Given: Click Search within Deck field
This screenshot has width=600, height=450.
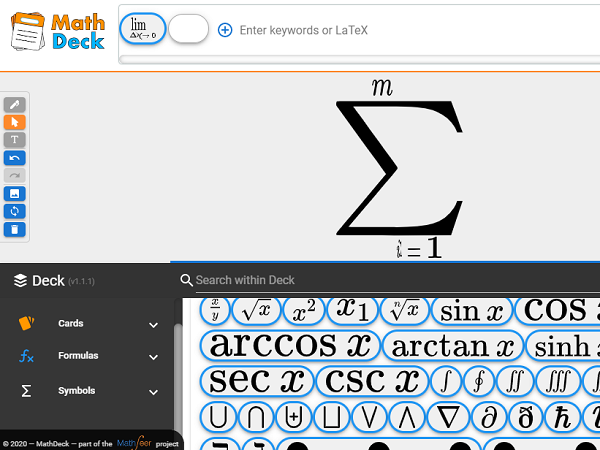Looking at the screenshot, I should click(397, 280).
